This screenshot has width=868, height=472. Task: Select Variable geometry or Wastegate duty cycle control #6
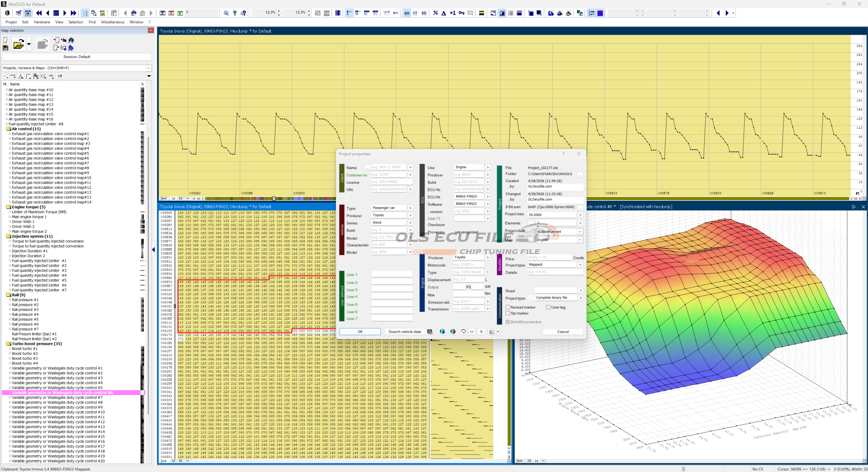click(x=62, y=393)
